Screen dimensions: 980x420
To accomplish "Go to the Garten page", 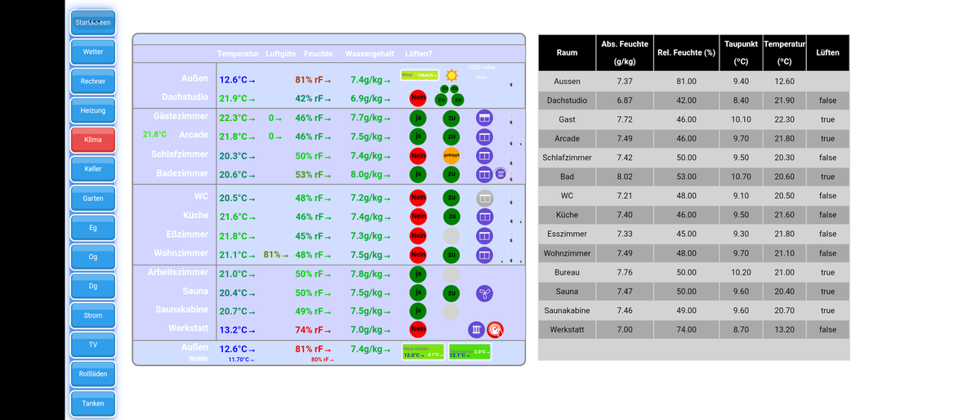I will [93, 199].
